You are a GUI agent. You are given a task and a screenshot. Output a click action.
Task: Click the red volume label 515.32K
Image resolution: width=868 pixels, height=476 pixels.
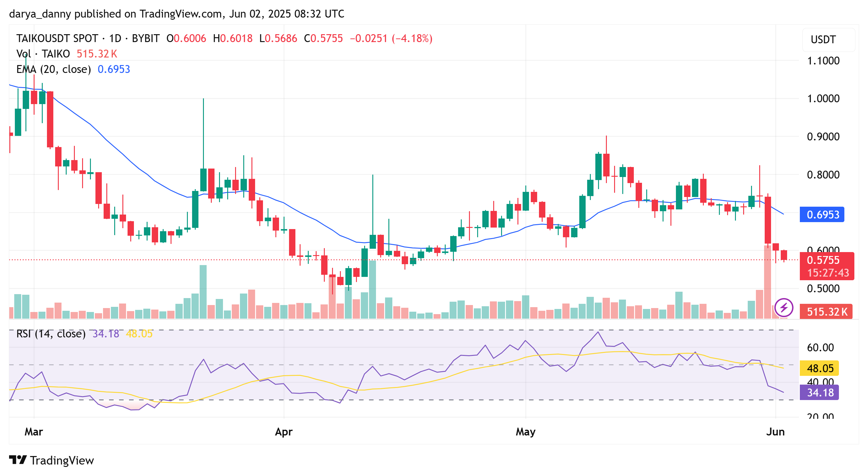tap(826, 312)
